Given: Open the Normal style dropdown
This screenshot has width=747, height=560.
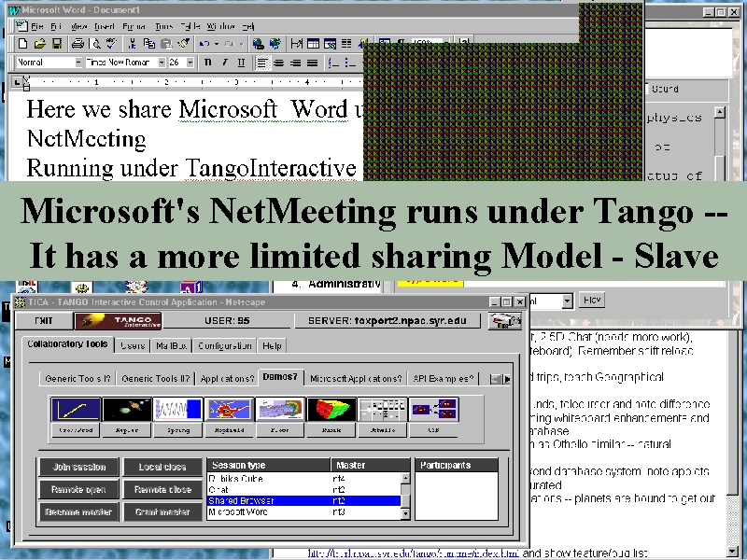Looking at the screenshot, I should tap(78, 63).
